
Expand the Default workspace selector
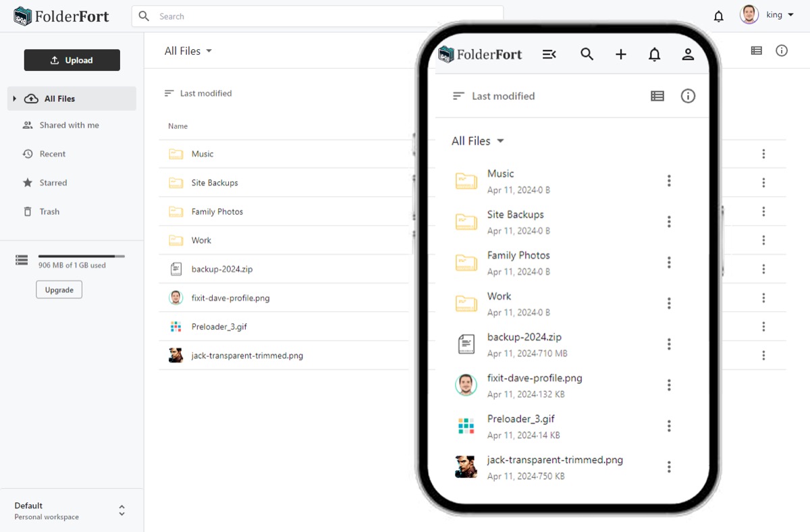point(122,511)
